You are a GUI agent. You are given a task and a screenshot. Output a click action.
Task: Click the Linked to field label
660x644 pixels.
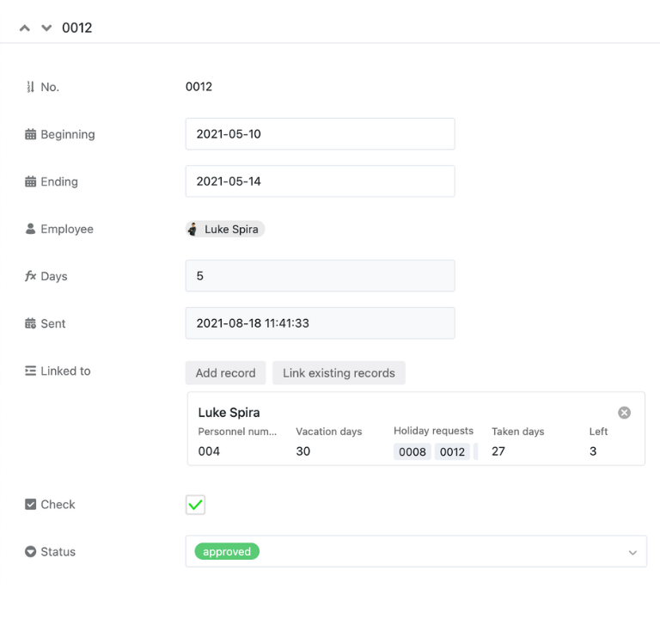pos(65,371)
